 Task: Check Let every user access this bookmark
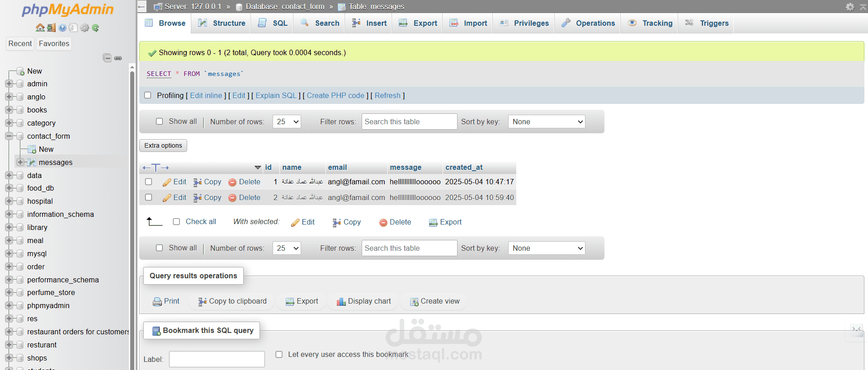click(x=279, y=355)
